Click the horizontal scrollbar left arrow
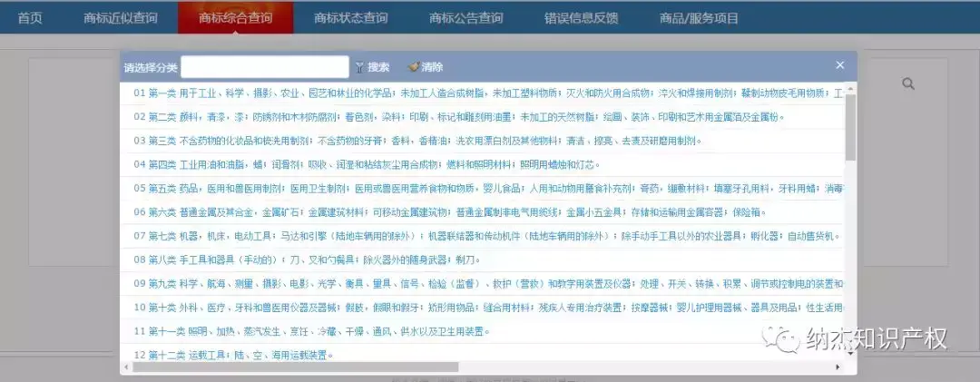 click(x=126, y=367)
